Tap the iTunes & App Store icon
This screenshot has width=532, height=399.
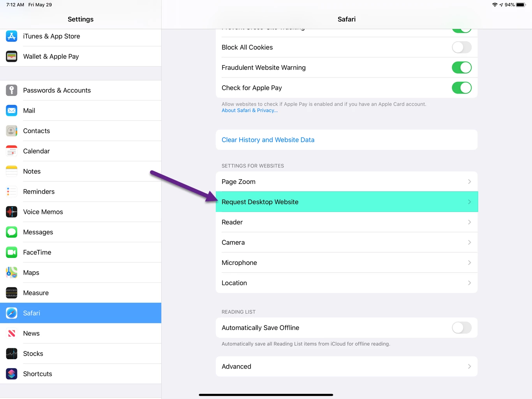(x=12, y=36)
